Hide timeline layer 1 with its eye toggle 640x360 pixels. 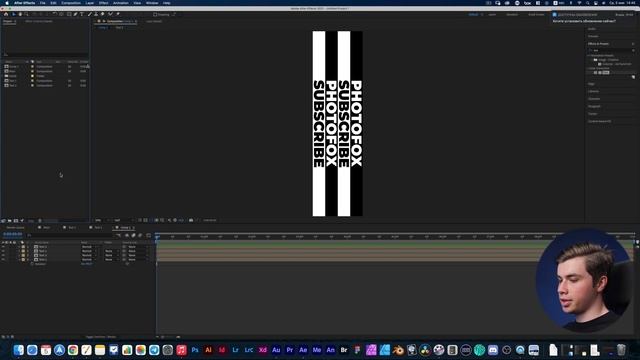point(3,247)
